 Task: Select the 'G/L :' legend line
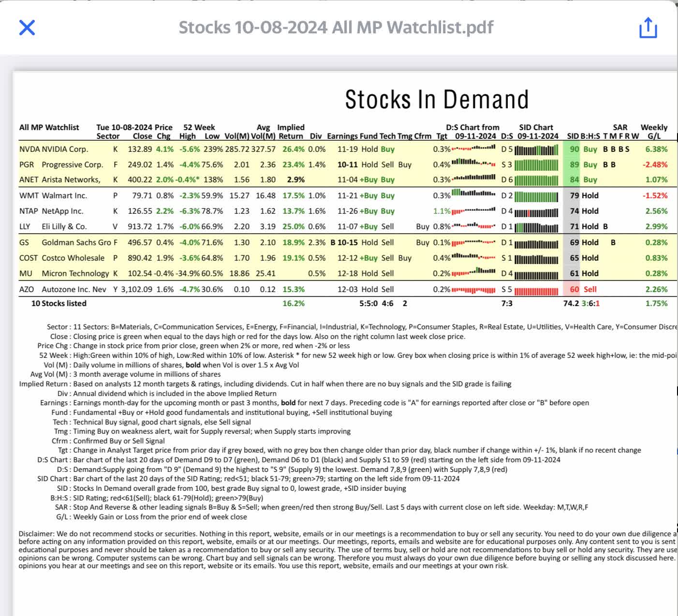pyautogui.click(x=151, y=517)
